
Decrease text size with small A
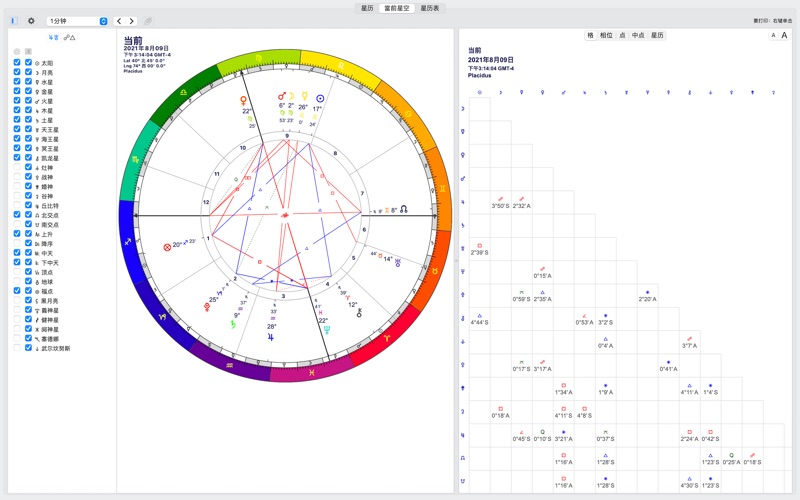pos(772,35)
